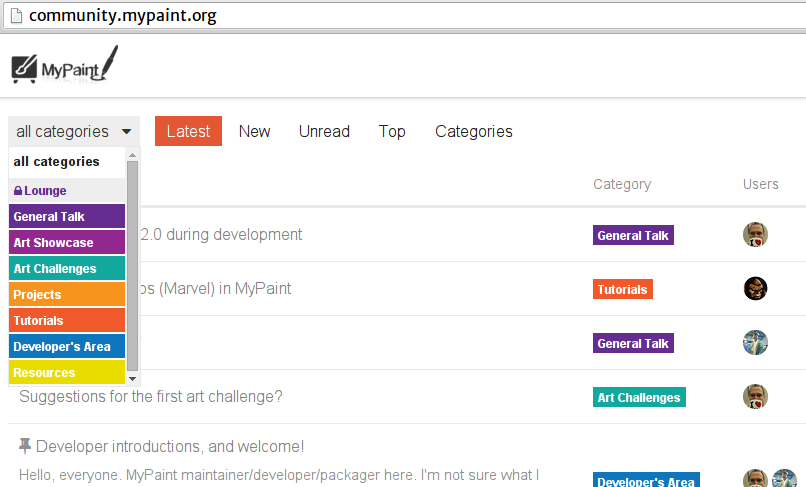Click dropdown scrollbar up arrow
The height and width of the screenshot is (487, 806).
pos(133,155)
